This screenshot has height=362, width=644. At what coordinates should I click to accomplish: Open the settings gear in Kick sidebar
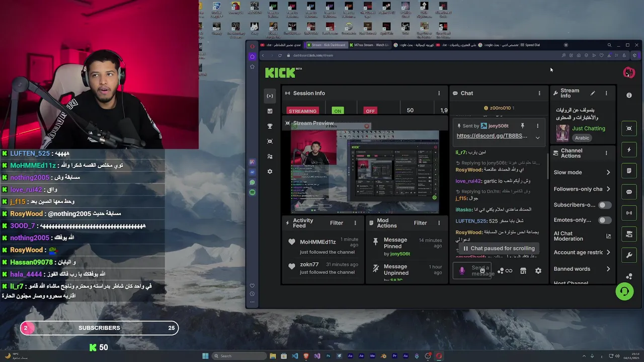tap(270, 171)
